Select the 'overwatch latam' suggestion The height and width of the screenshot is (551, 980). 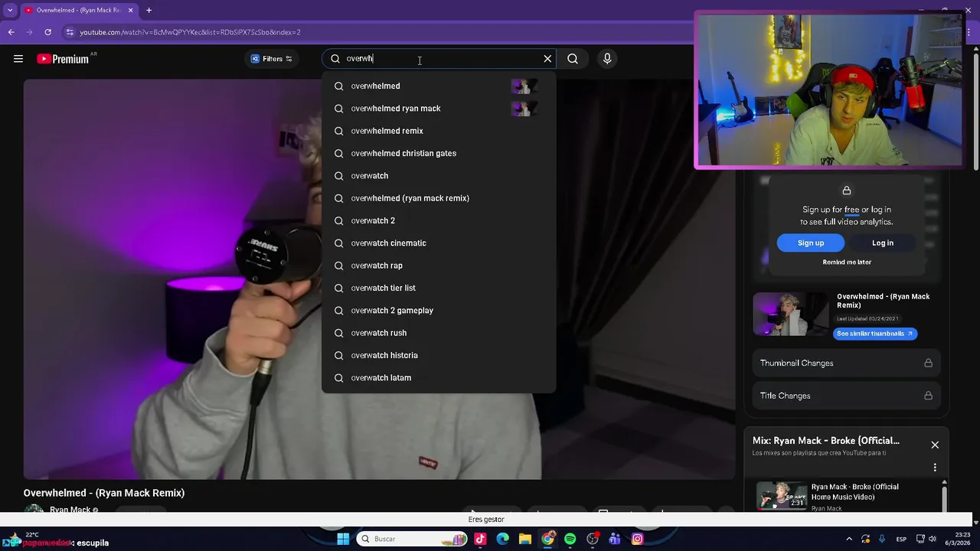[439, 378]
